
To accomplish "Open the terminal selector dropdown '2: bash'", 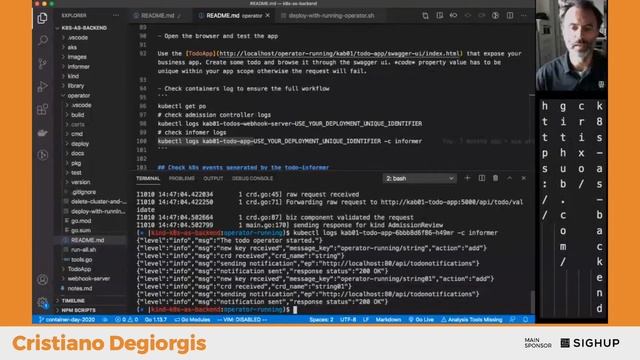I will point(420,178).
